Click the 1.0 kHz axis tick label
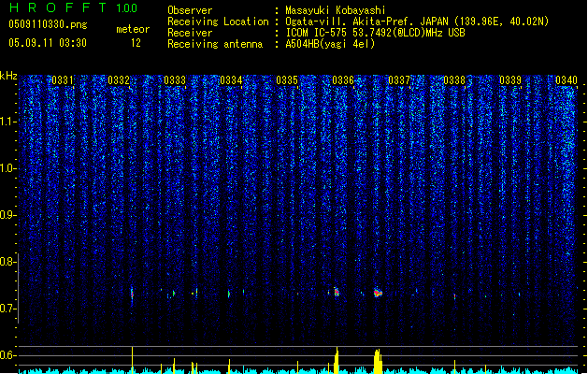The width and height of the screenshot is (588, 374). [7, 168]
